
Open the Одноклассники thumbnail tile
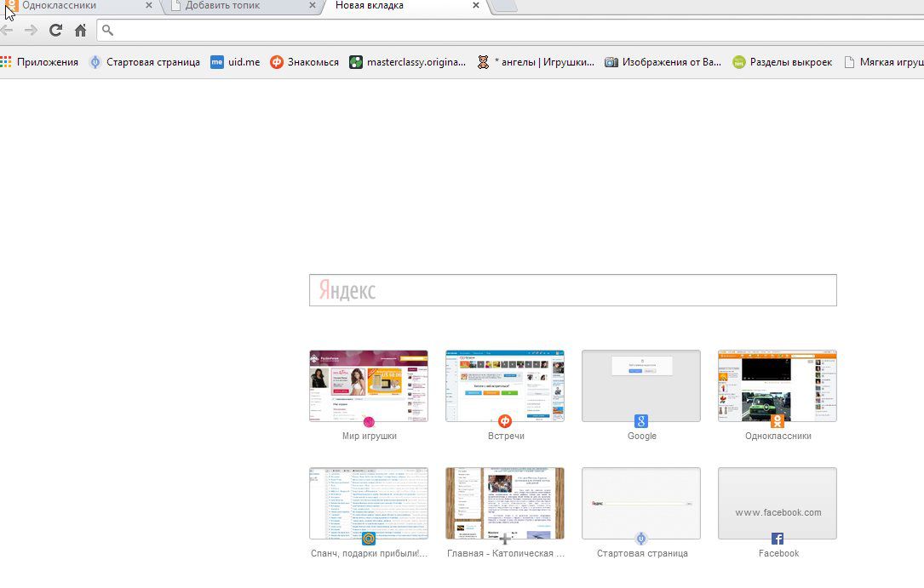778,386
